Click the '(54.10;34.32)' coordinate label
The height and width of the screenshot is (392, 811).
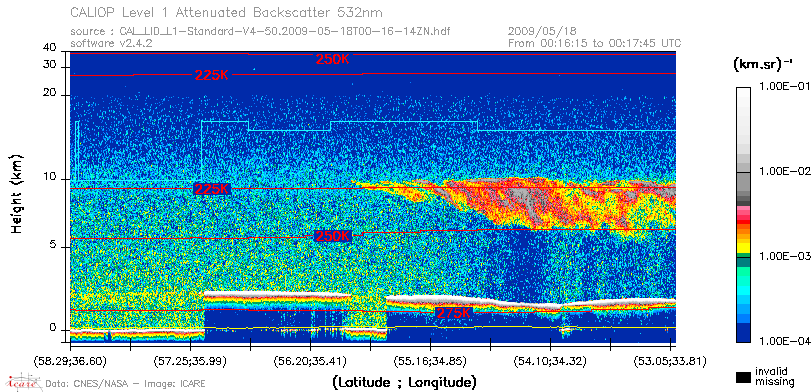click(550, 360)
